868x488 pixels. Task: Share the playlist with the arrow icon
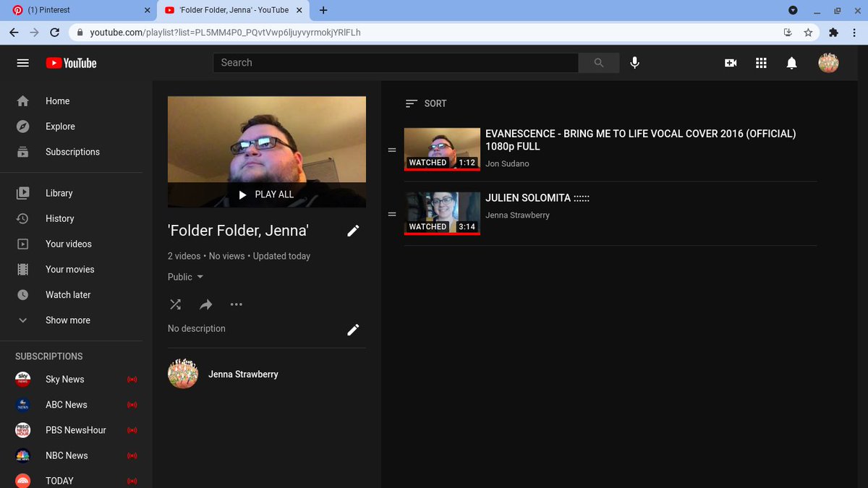click(x=205, y=304)
